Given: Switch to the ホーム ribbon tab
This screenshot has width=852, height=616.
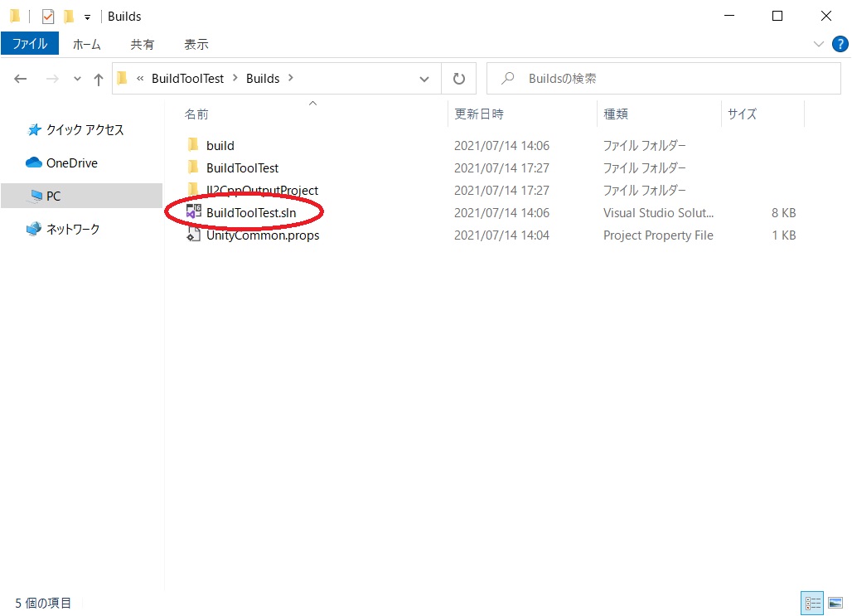Looking at the screenshot, I should (87, 44).
